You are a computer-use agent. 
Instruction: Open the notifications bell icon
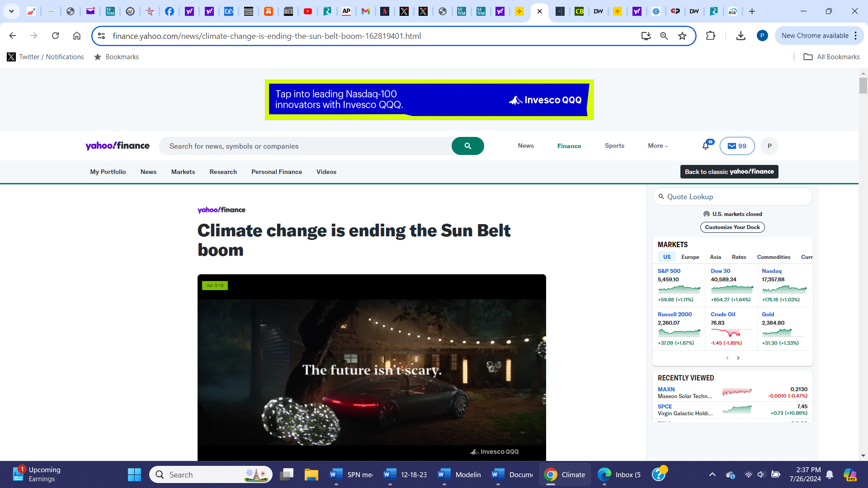tap(705, 146)
